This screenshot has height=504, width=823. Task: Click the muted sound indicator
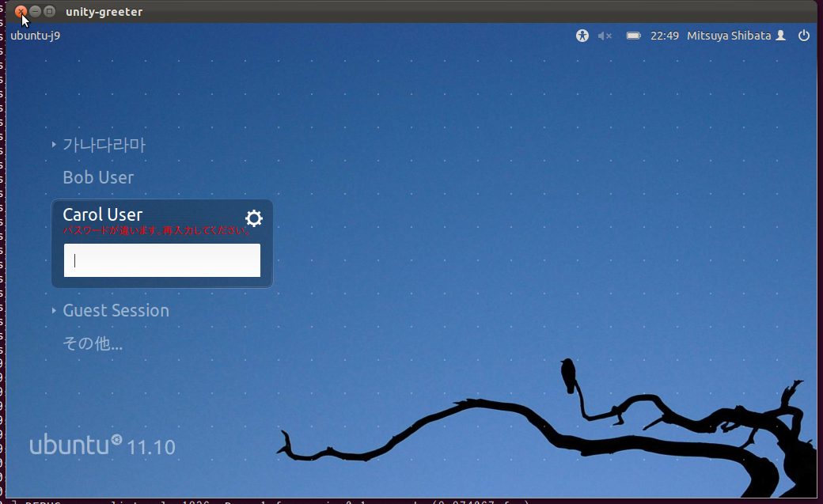point(605,36)
